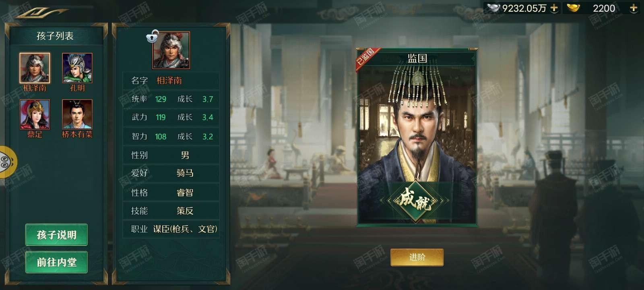
Task: Click the gold ingot currency icon
Action: pos(573,8)
